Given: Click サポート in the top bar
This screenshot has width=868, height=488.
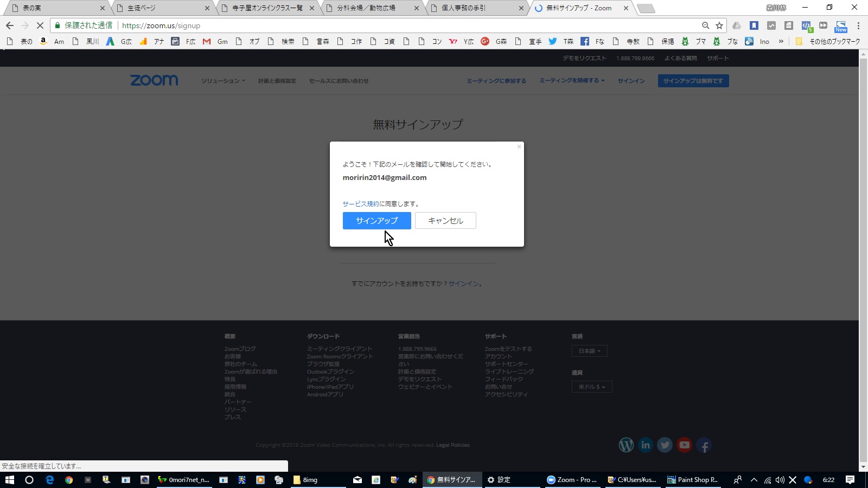Looking at the screenshot, I should pyautogui.click(x=718, y=58).
